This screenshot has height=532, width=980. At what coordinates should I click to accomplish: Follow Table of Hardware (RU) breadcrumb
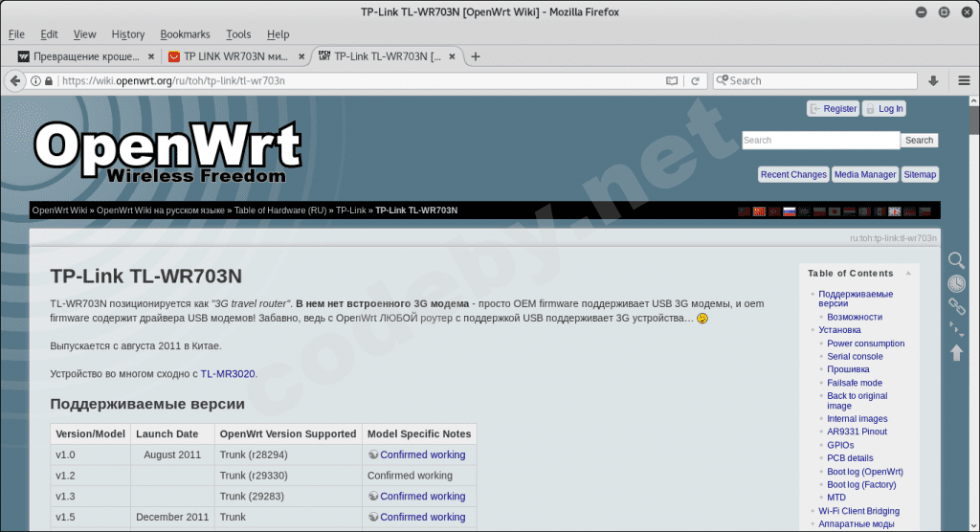coord(280,211)
